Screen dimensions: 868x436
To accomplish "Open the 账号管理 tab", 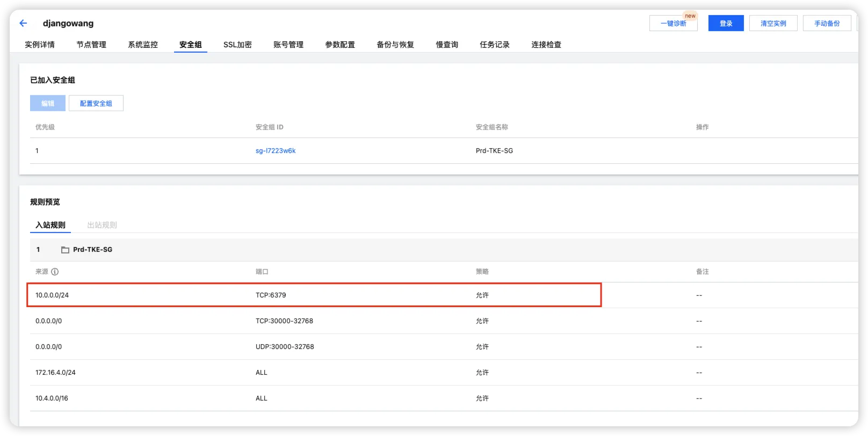I will click(x=288, y=45).
